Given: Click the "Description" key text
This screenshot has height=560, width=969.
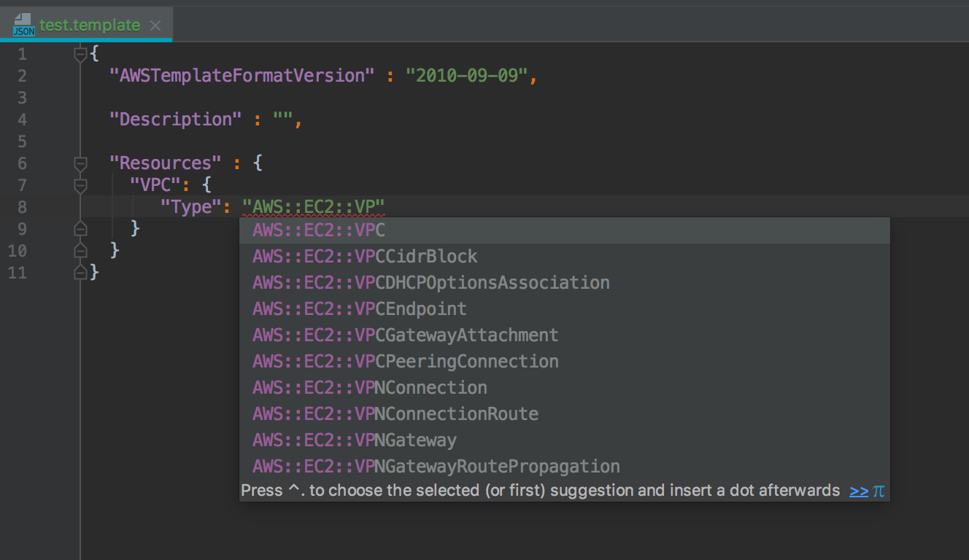Looking at the screenshot, I should [x=175, y=120].
